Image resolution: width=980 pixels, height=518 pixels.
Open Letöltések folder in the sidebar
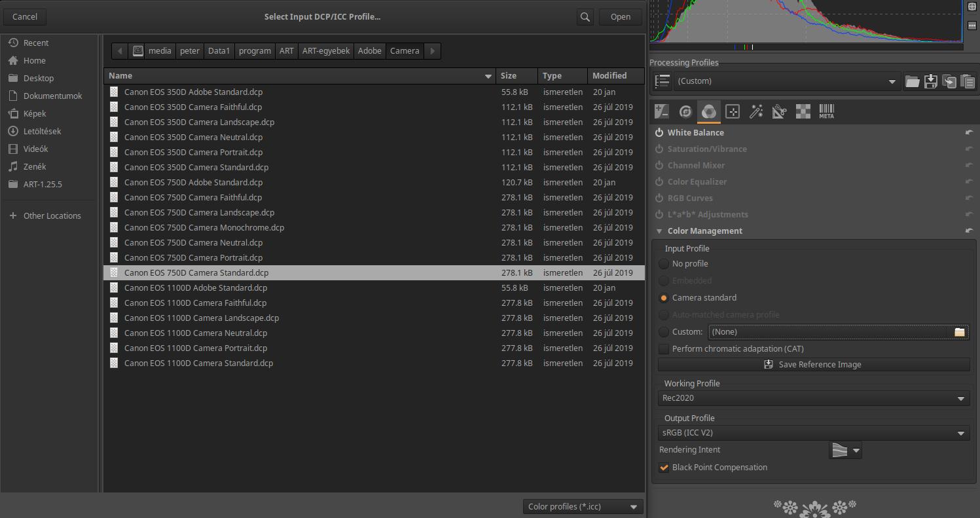tap(42, 131)
